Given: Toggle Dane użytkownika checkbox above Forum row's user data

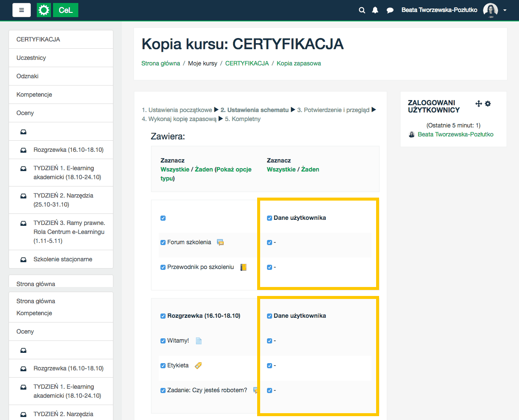Looking at the screenshot, I should pyautogui.click(x=270, y=218).
